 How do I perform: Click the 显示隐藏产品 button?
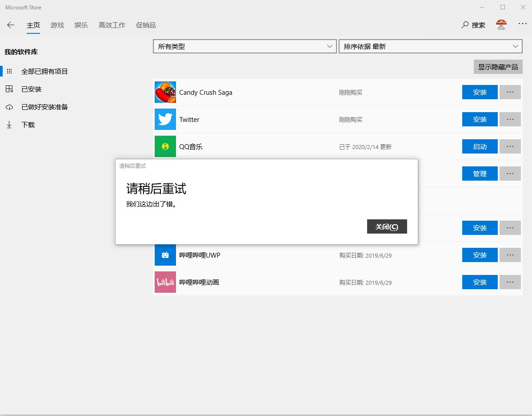(x=498, y=67)
